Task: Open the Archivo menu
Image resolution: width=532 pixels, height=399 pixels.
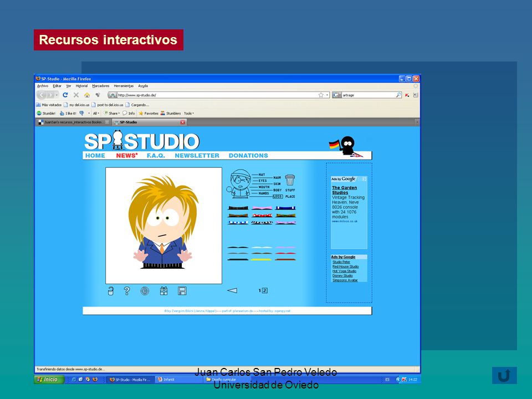Action: coord(43,86)
